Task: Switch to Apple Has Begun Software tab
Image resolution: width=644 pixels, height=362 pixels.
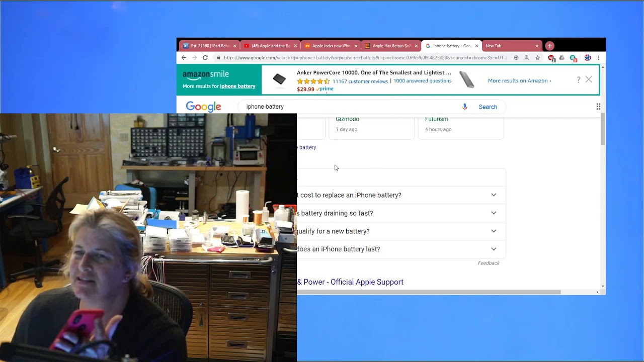Action: pos(390,46)
